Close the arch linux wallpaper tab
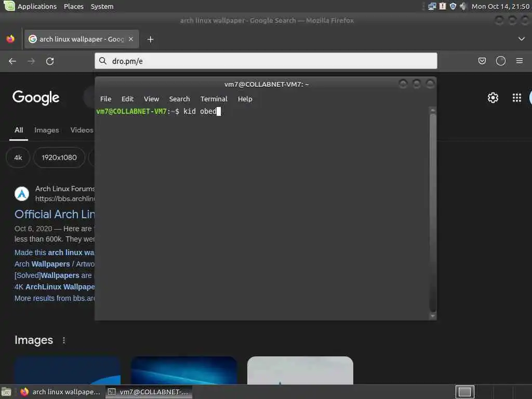The height and width of the screenshot is (399, 532). 131,39
